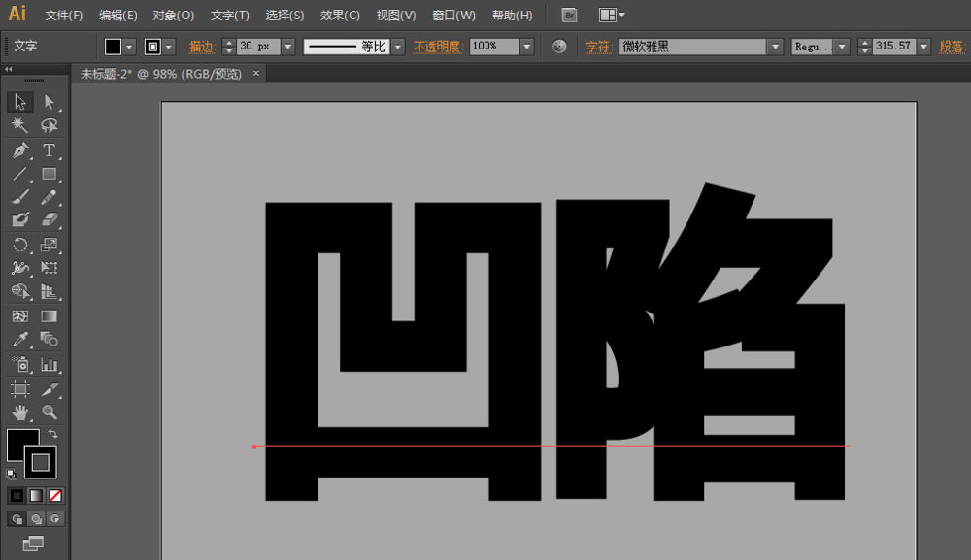
Task: Open the font size 315.57 dropdown
Action: pos(924,47)
